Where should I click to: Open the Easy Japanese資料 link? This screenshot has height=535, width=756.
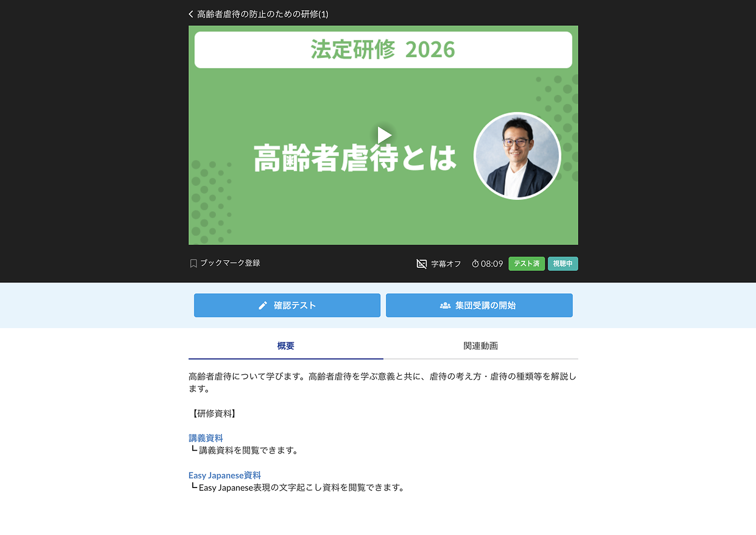225,475
